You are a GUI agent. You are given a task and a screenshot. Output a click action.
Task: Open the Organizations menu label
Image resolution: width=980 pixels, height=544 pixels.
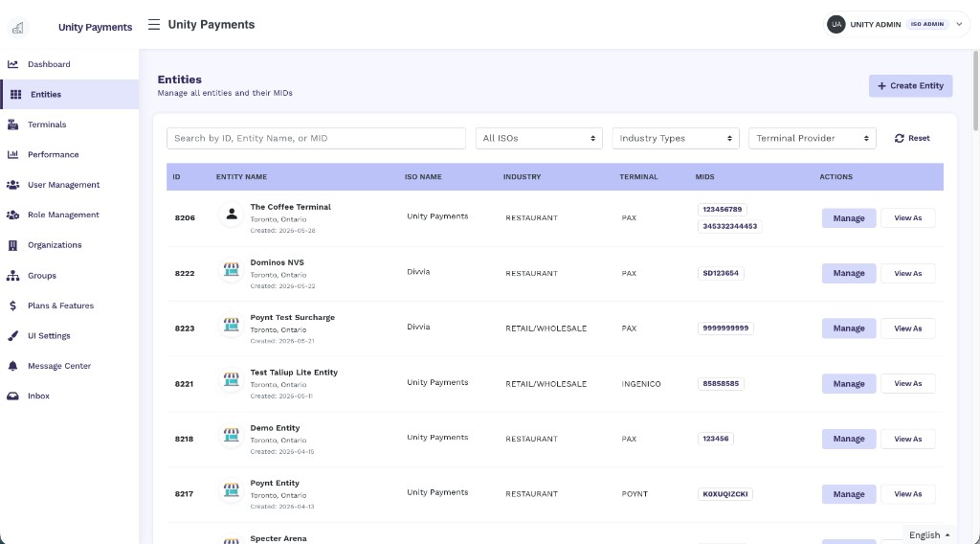55,245
